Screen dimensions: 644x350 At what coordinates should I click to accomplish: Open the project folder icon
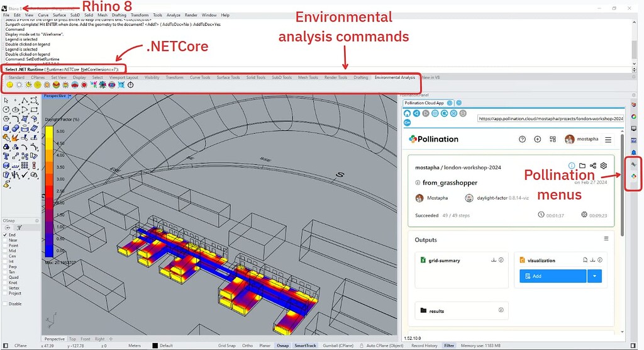pyautogui.click(x=582, y=166)
